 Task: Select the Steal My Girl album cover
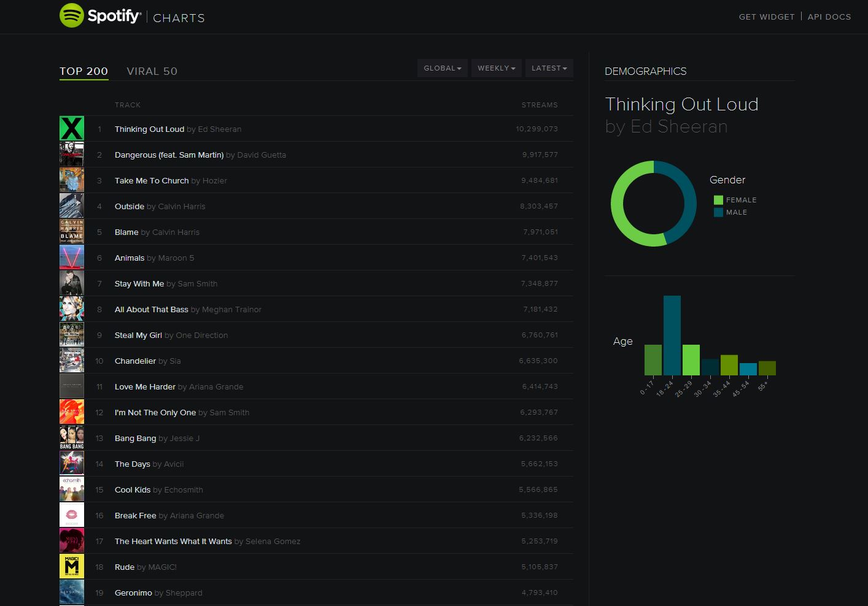click(72, 335)
